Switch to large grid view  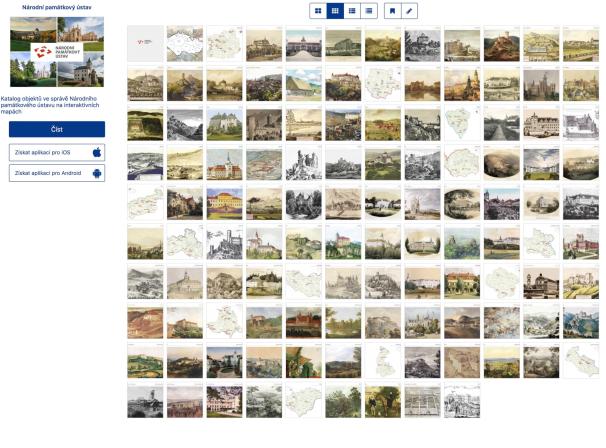318,11
